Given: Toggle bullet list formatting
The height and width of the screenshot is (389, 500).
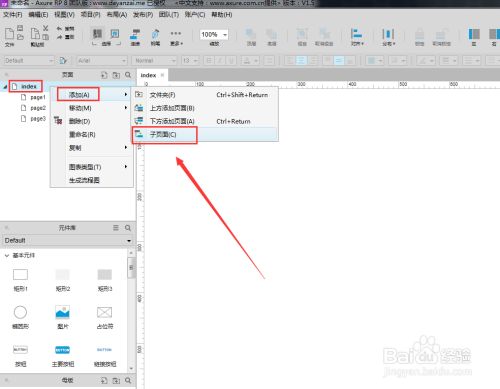Looking at the screenshot, I should tap(269, 60).
